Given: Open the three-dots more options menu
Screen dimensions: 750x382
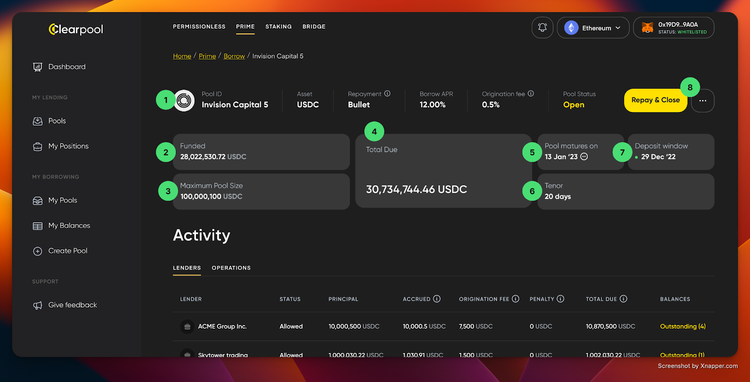Looking at the screenshot, I should point(703,100).
